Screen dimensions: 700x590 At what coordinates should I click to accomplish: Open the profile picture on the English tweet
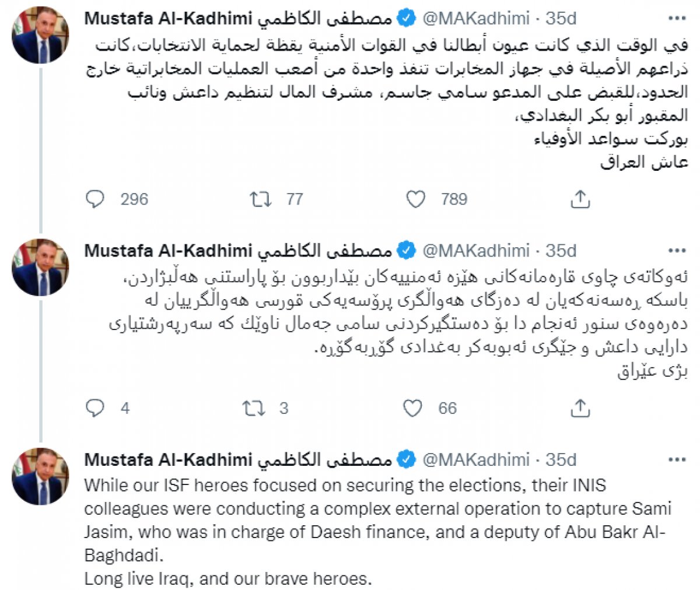coord(41,476)
